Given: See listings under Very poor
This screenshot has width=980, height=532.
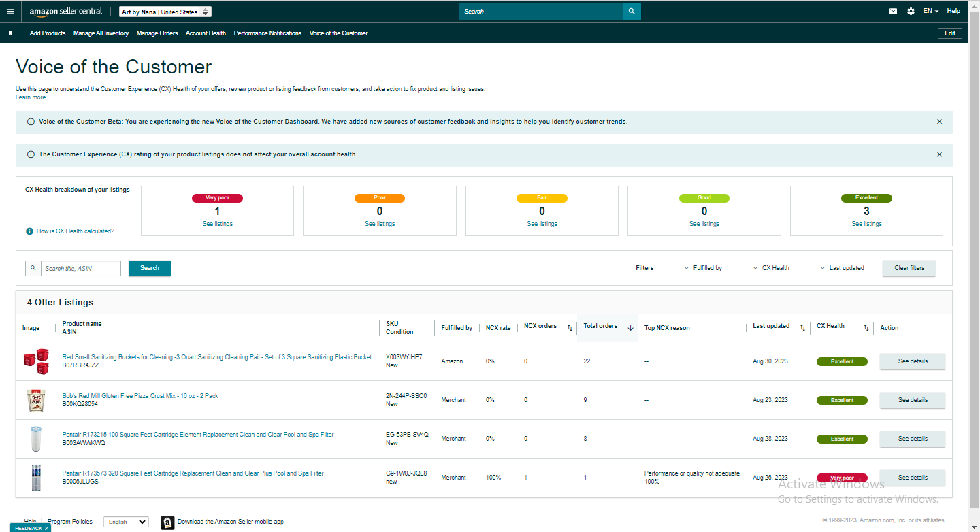Looking at the screenshot, I should coord(217,224).
